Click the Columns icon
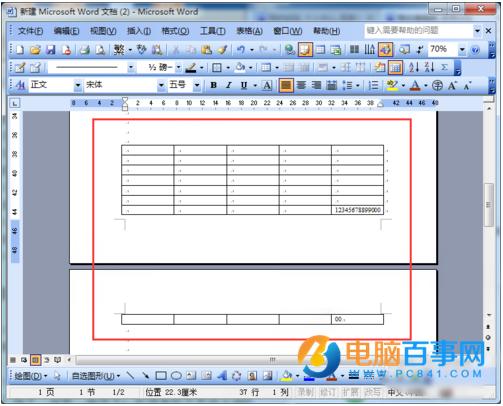The image size is (503, 406). (354, 50)
